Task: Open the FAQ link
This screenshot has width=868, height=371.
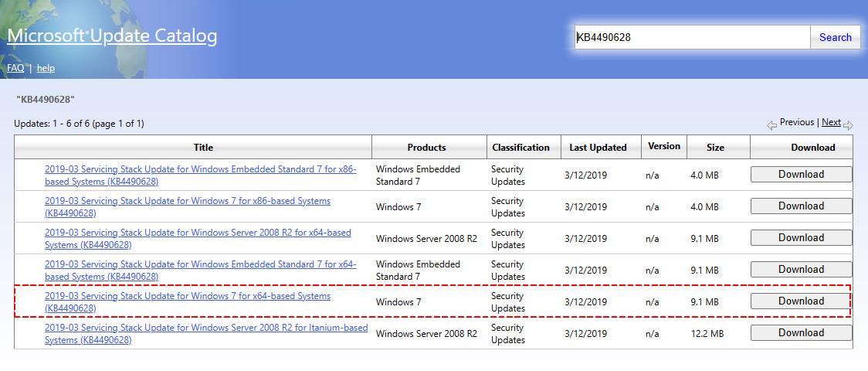Action: coord(15,68)
